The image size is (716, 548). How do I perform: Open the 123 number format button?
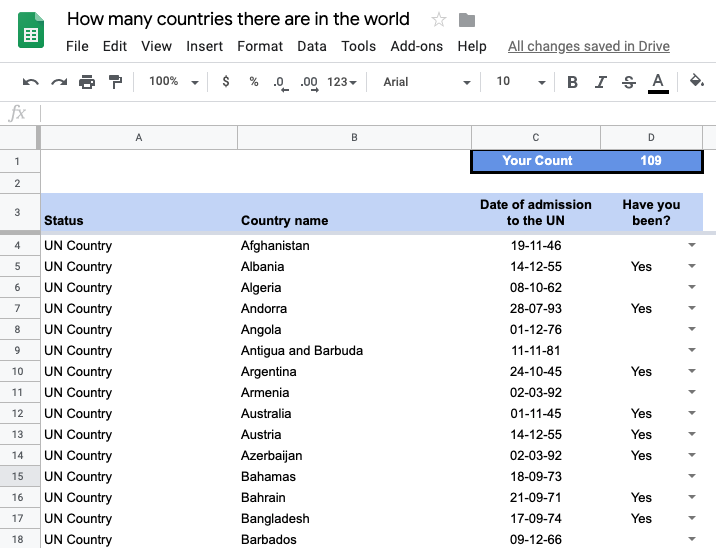(342, 82)
